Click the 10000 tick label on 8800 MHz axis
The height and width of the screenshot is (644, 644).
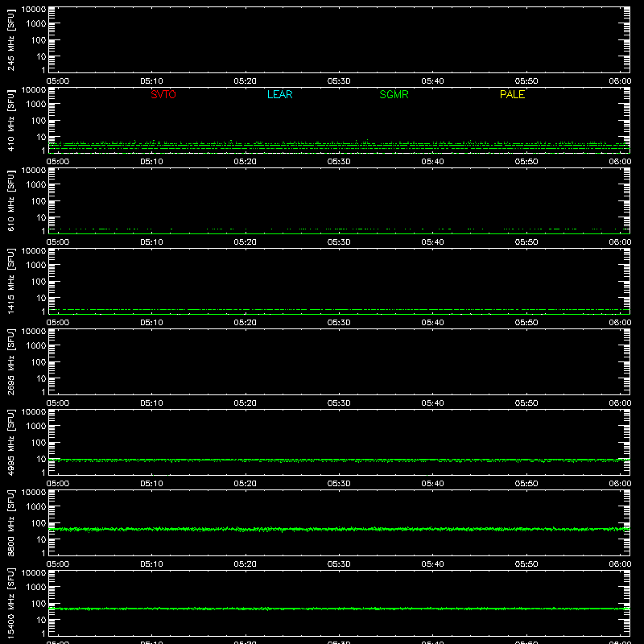[x=34, y=493]
